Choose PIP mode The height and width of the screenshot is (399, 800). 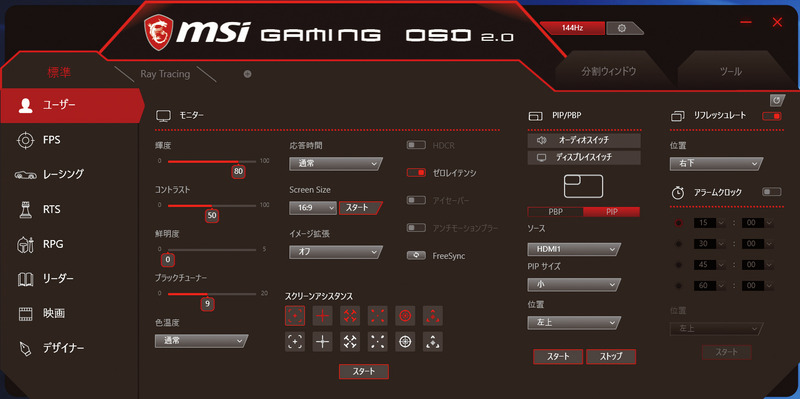(x=612, y=212)
